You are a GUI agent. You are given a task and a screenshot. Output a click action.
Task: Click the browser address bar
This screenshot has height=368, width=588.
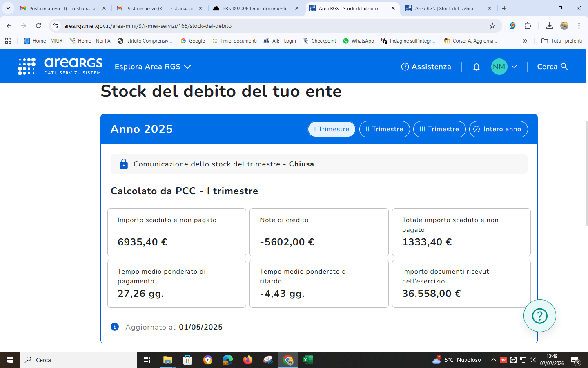point(269,26)
